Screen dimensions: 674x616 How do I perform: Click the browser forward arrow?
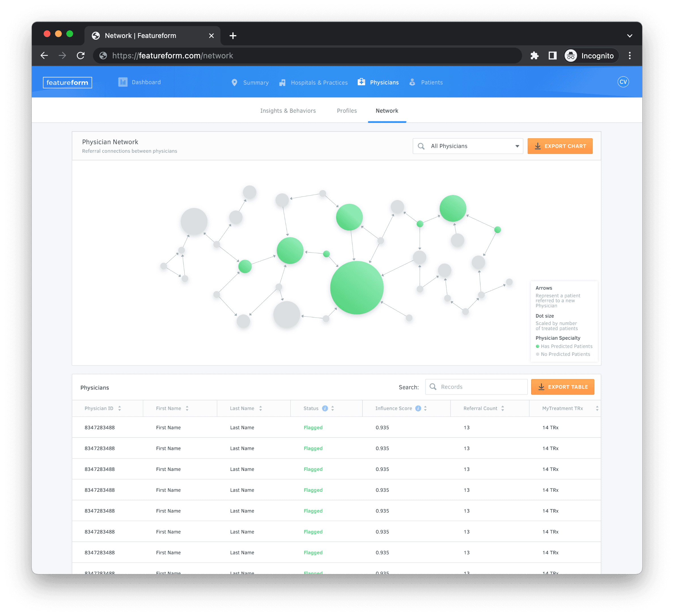pyautogui.click(x=62, y=56)
